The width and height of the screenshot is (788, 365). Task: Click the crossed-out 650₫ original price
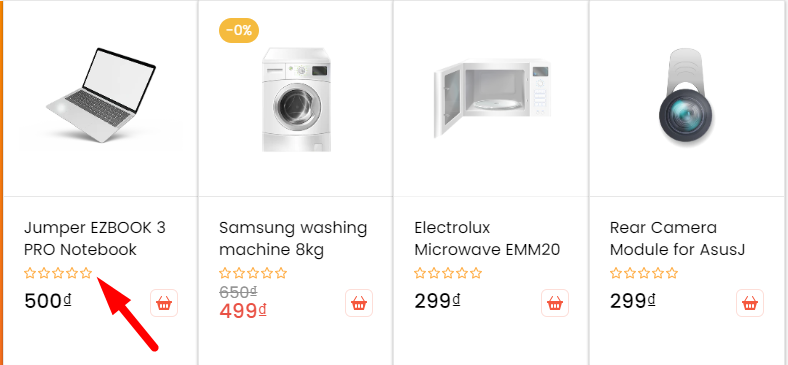[x=239, y=292]
